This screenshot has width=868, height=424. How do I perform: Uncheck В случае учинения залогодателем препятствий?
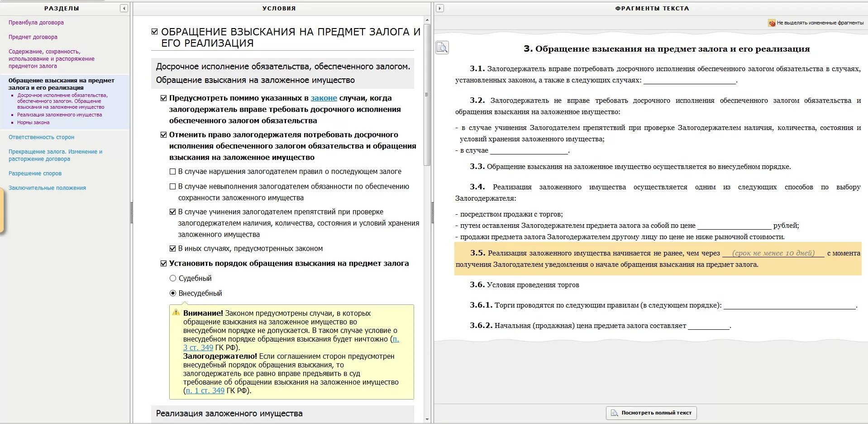pos(172,212)
